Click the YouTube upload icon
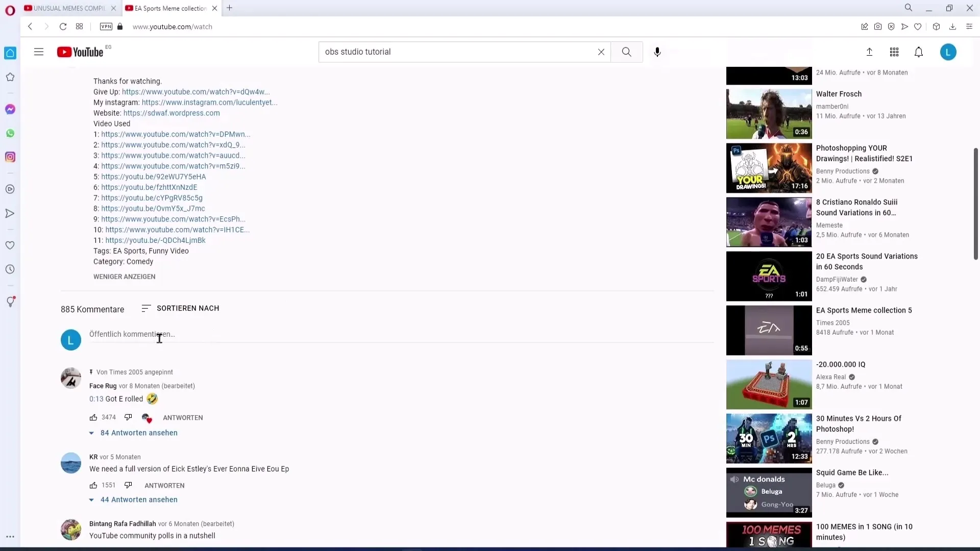This screenshot has width=980, height=551. click(x=869, y=52)
